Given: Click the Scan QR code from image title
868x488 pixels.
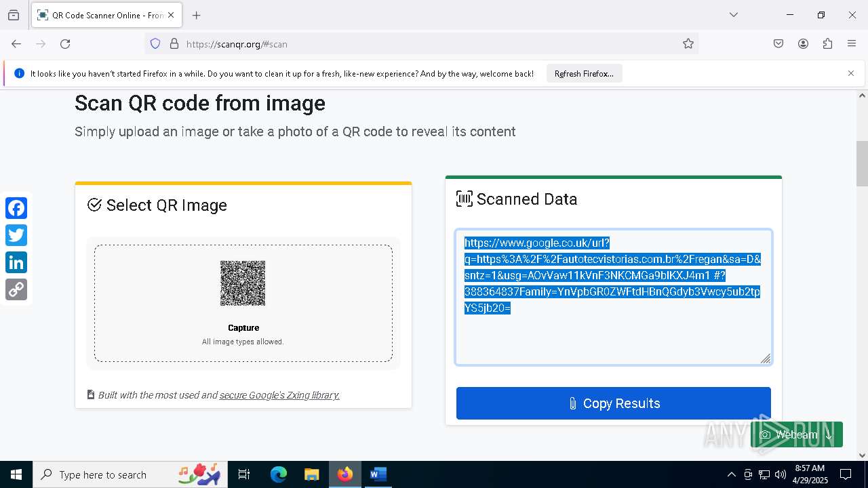Looking at the screenshot, I should pyautogui.click(x=200, y=103).
